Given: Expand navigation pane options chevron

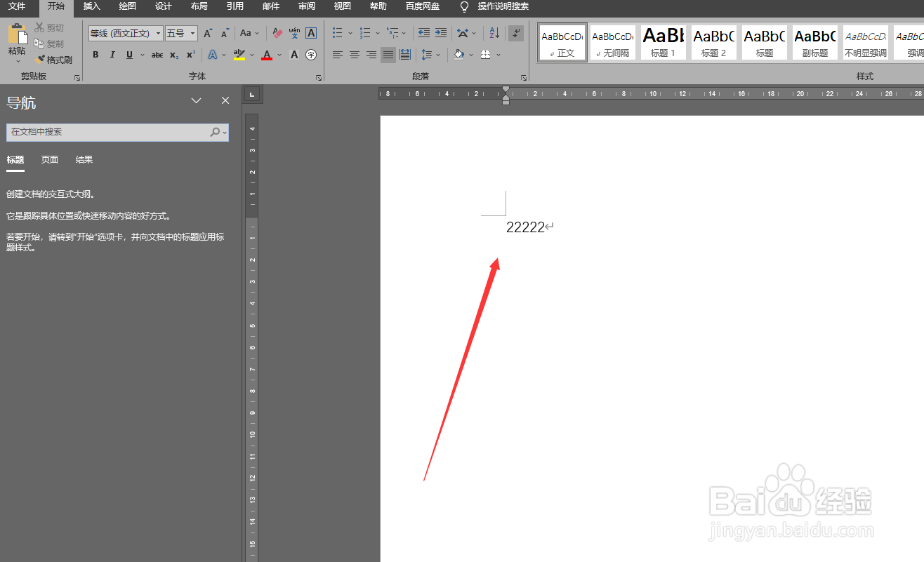Looking at the screenshot, I should (x=197, y=101).
